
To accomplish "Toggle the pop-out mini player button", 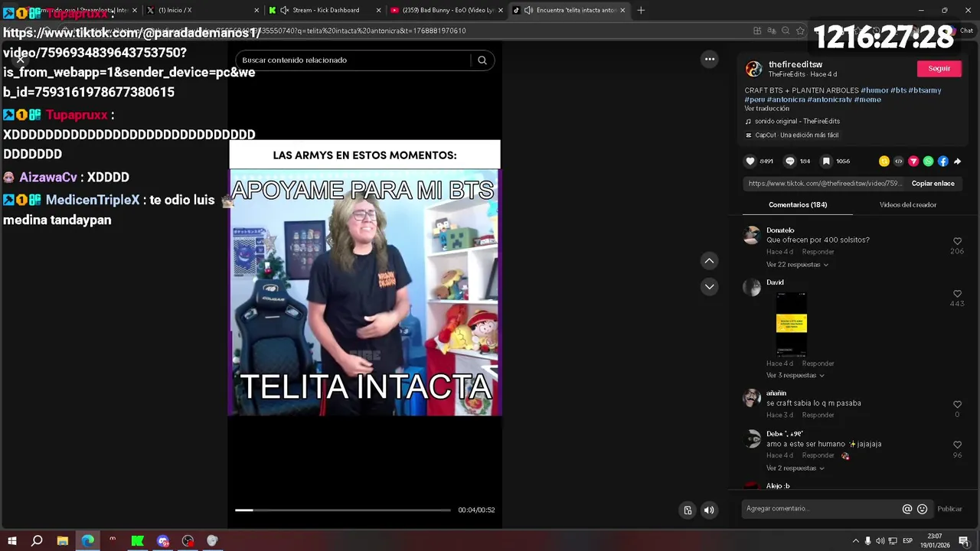I will pos(688,510).
